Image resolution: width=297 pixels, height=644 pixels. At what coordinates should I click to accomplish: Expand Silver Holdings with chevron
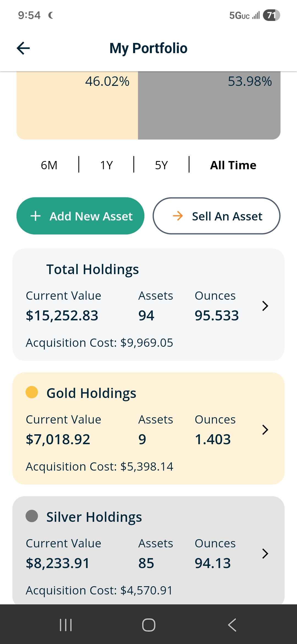(265, 553)
